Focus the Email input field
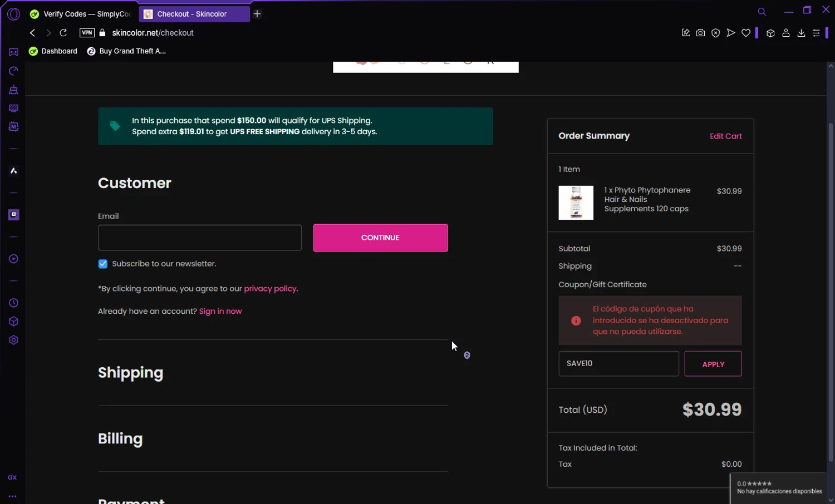The image size is (835, 504). 200,238
